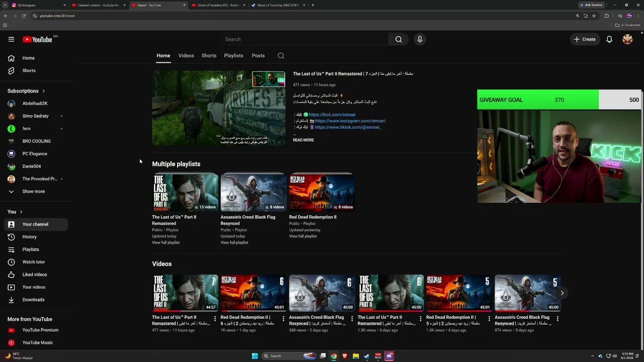Switch to the channel Posts tab

pyautogui.click(x=258, y=56)
